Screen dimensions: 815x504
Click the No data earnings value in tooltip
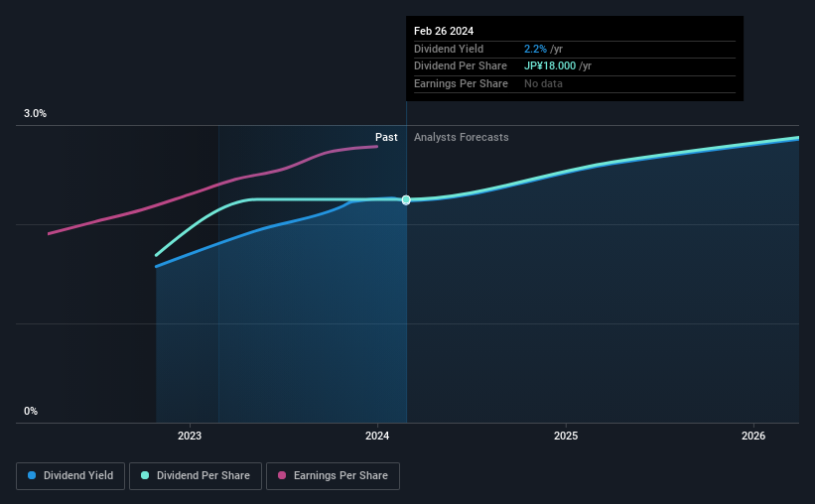click(543, 83)
